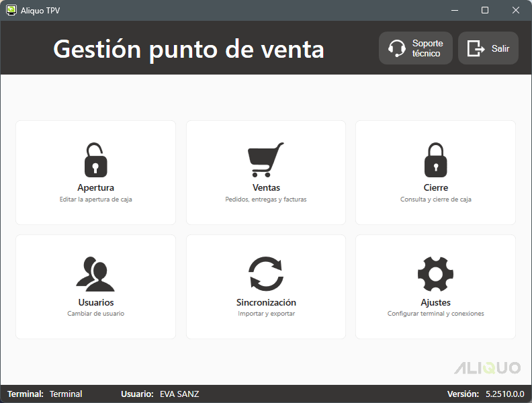
Task: Click the user name EVA SANZ in status bar
Action: pyautogui.click(x=179, y=394)
